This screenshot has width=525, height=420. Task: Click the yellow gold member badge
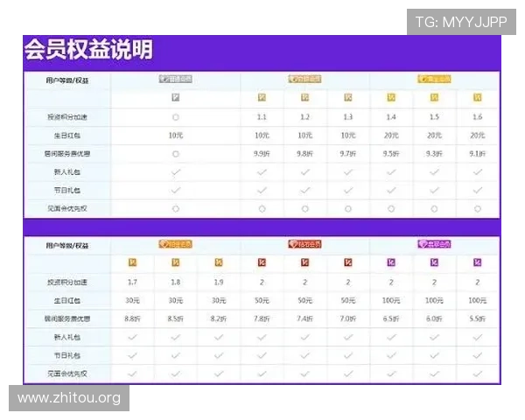pos(434,79)
